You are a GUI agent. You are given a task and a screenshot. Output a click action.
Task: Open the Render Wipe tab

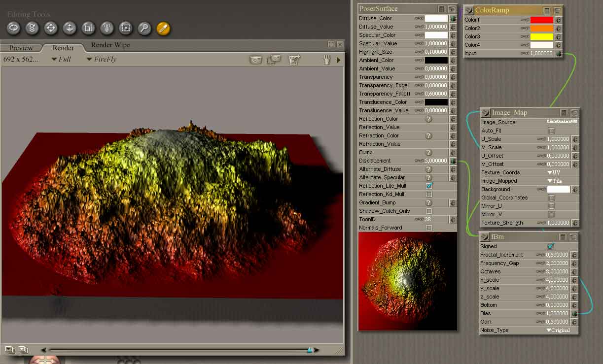(x=110, y=45)
